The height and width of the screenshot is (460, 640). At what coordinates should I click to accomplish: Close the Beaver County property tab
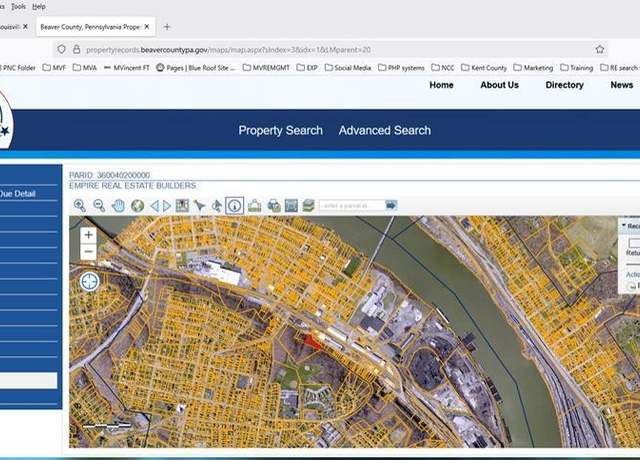pyautogui.click(x=147, y=27)
